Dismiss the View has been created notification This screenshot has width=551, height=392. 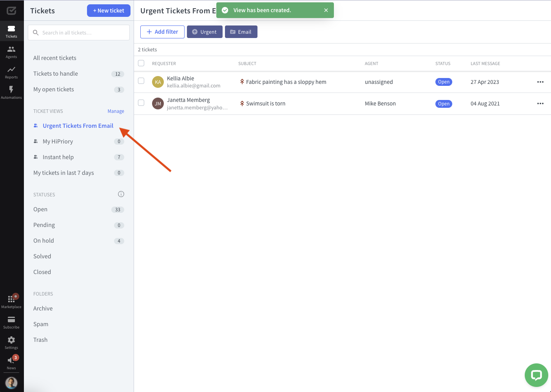(326, 10)
